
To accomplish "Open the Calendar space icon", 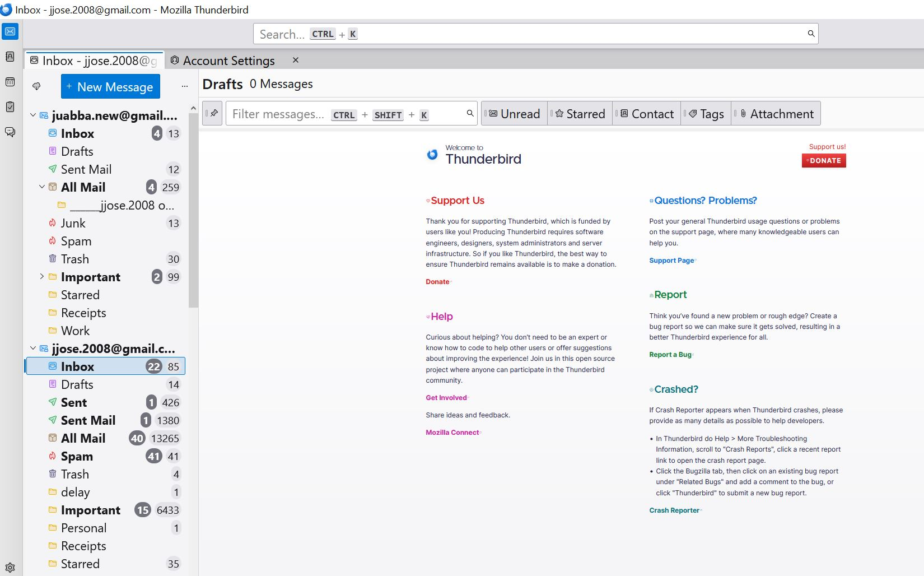I will click(x=10, y=82).
